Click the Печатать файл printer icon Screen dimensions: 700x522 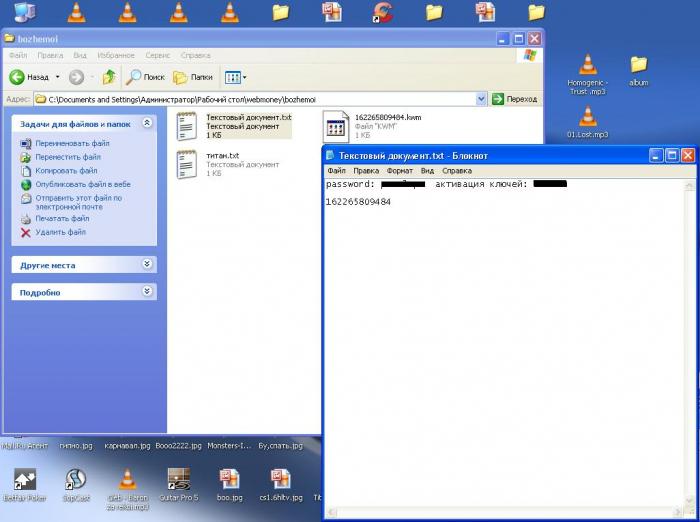(26, 219)
